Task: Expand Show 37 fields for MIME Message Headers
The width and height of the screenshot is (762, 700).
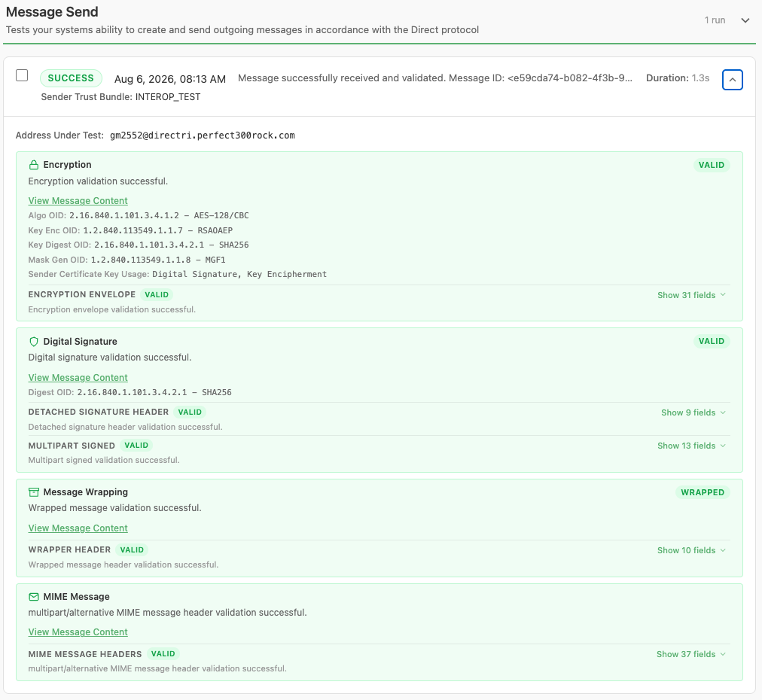Action: pyautogui.click(x=691, y=654)
